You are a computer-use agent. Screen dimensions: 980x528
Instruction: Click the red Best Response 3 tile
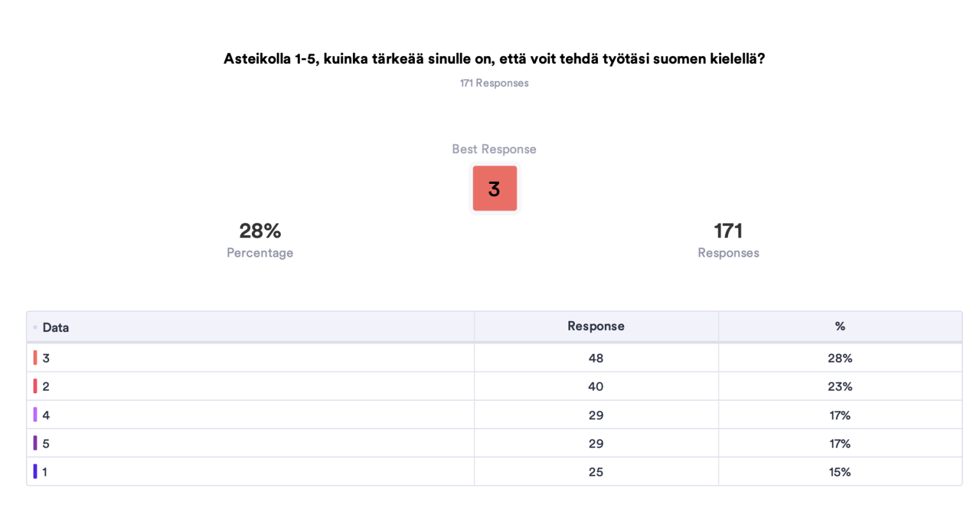click(494, 188)
